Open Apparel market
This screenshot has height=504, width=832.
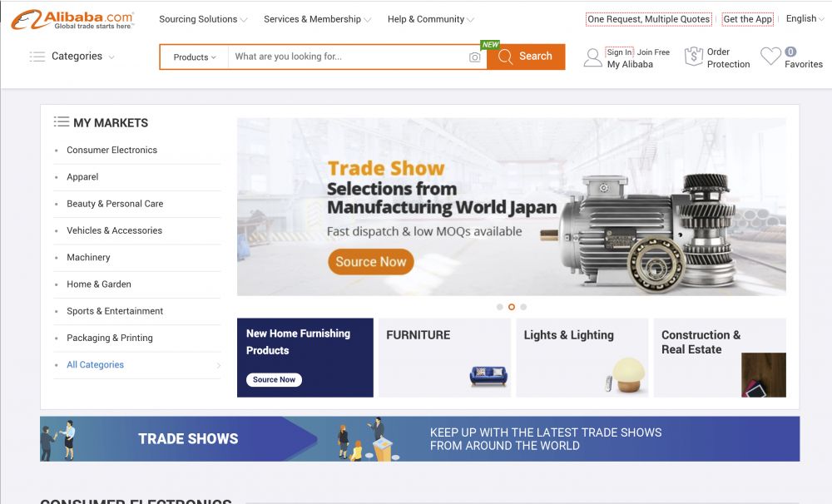(82, 176)
